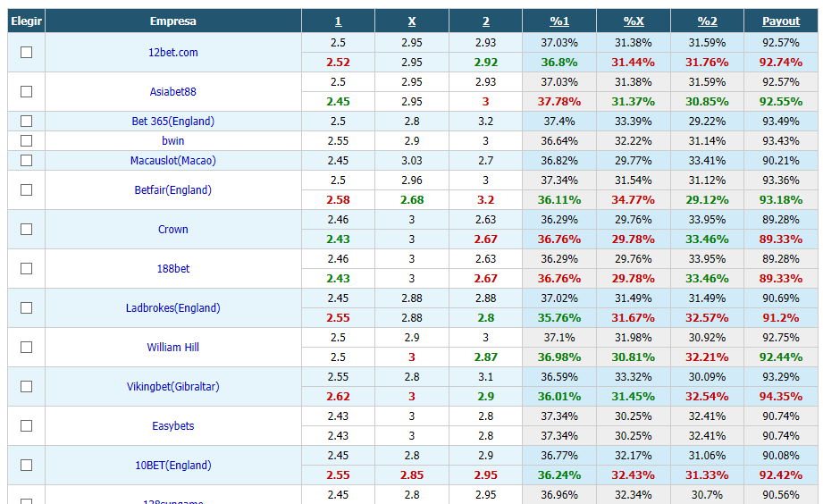This screenshot has height=504, width=823.
Task: Sort by column header 1
Action: 338,21
